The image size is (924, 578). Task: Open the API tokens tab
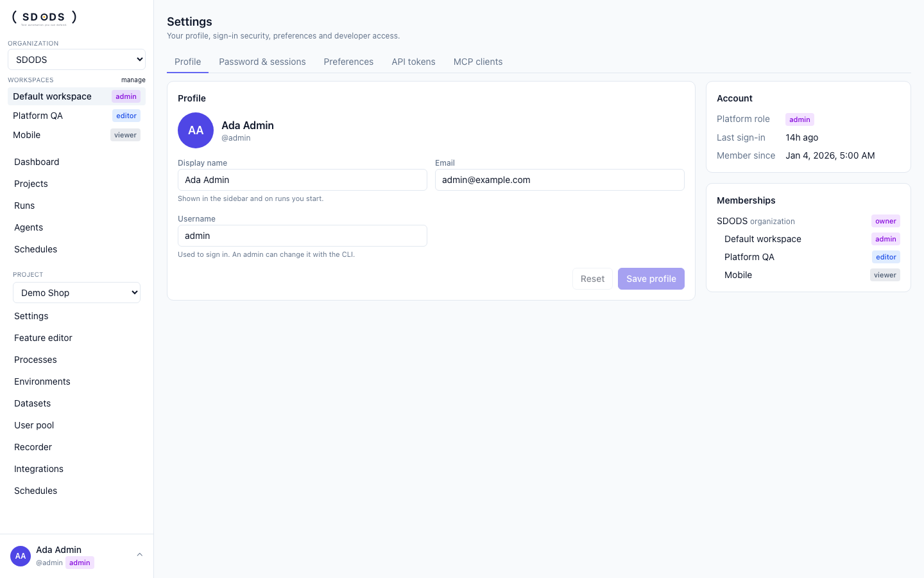tap(414, 62)
